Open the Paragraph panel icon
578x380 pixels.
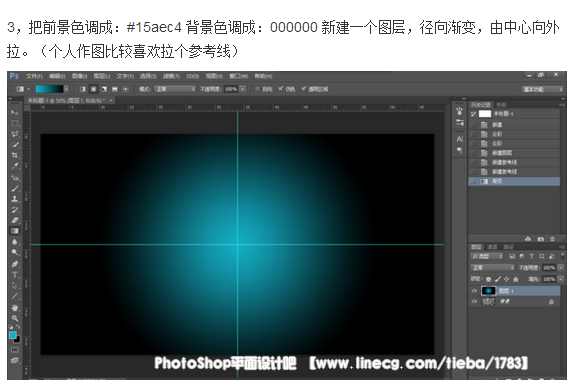459,150
